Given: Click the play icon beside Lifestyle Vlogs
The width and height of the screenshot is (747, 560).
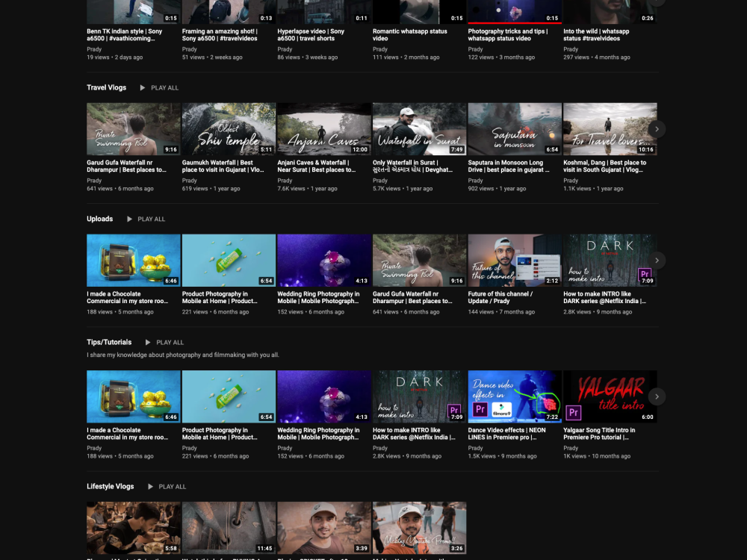Looking at the screenshot, I should point(150,487).
